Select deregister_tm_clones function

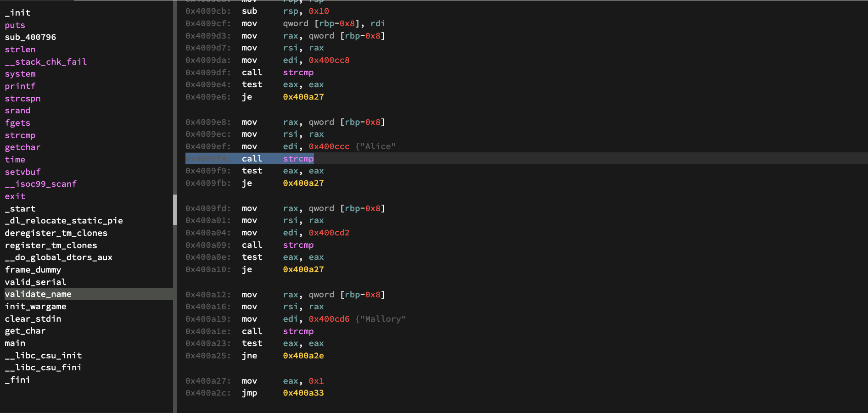(x=56, y=233)
